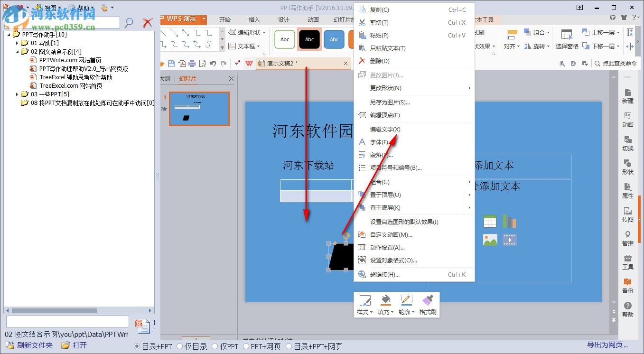The image size is (644, 354).
Task: Click the save icon in quick toolbar
Action: point(172,64)
